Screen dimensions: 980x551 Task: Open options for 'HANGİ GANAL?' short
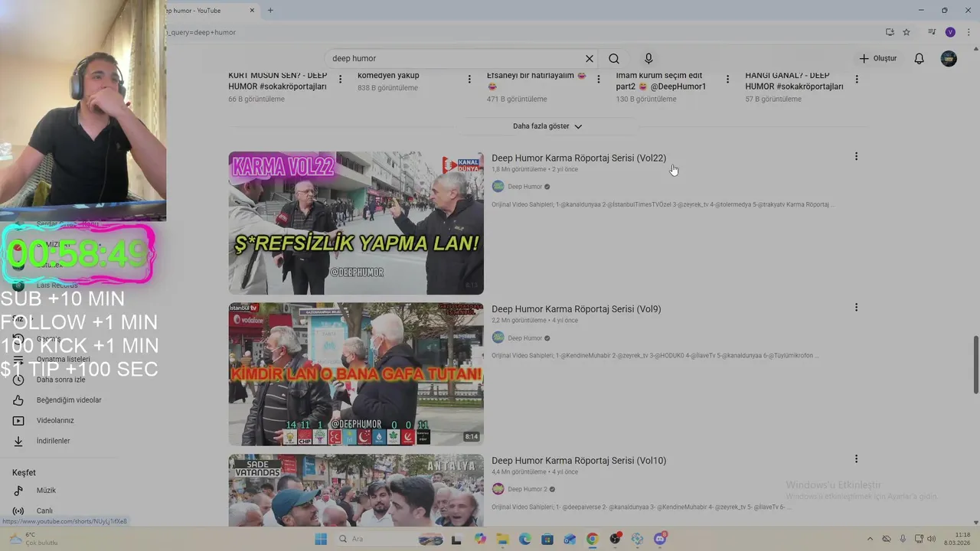(x=857, y=80)
